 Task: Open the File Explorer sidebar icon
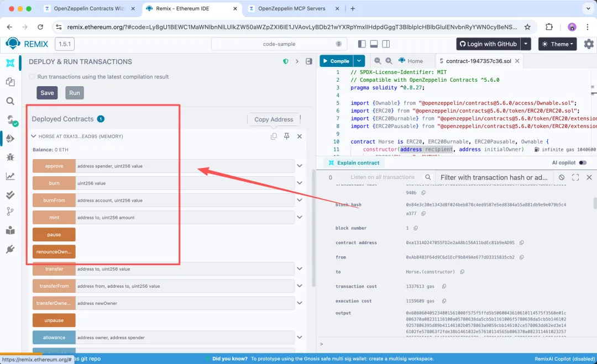11,82
